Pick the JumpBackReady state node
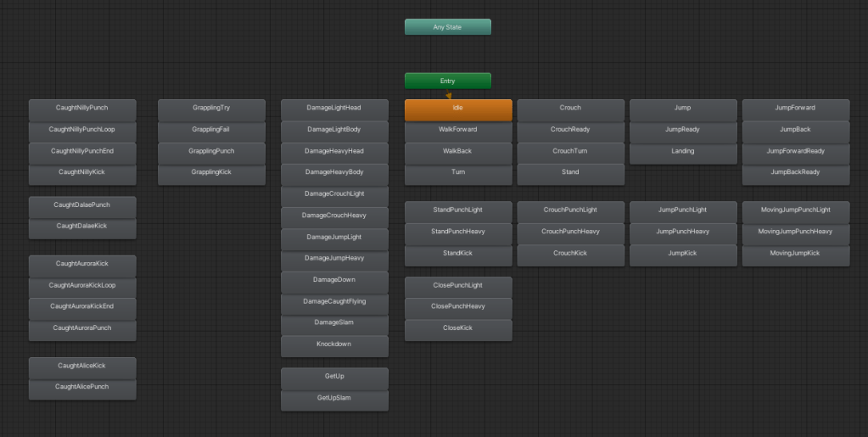Image resolution: width=868 pixels, height=437 pixels. coord(795,172)
